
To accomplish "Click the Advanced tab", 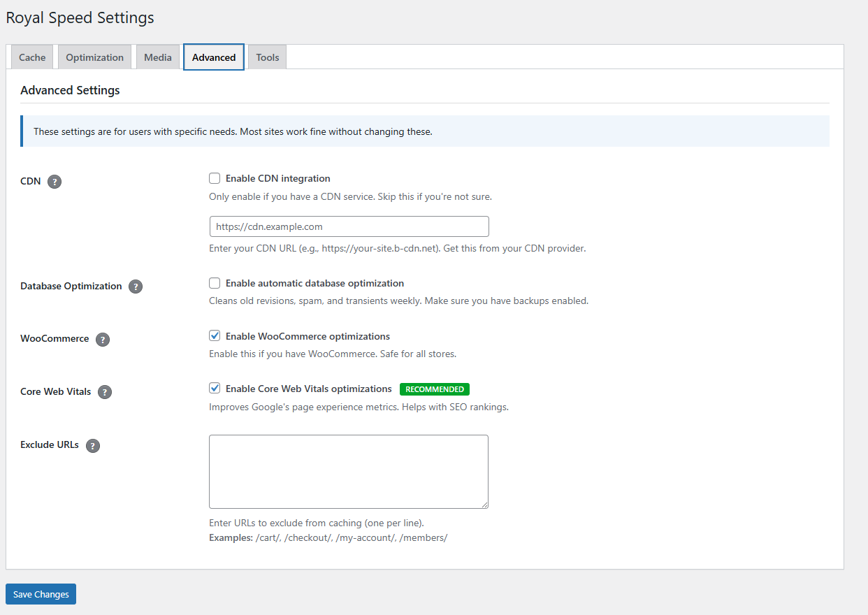I will tap(213, 57).
